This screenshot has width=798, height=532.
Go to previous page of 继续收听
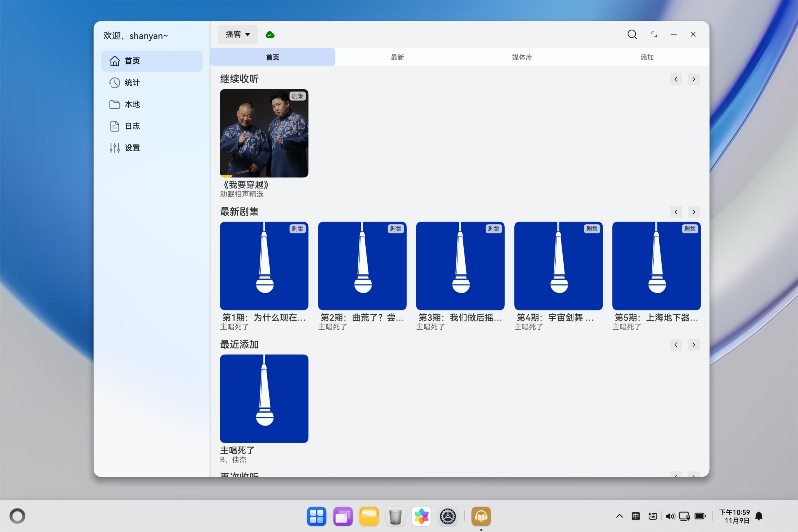676,79
